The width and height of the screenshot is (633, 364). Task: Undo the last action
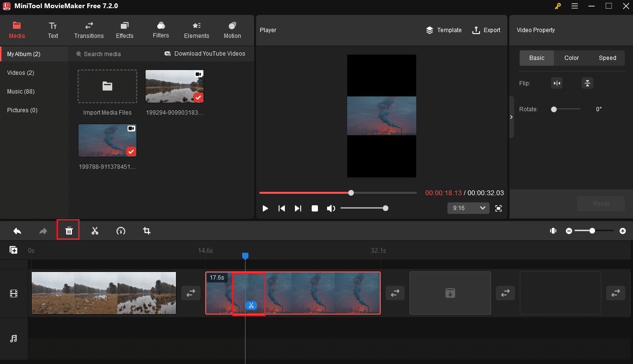17,231
